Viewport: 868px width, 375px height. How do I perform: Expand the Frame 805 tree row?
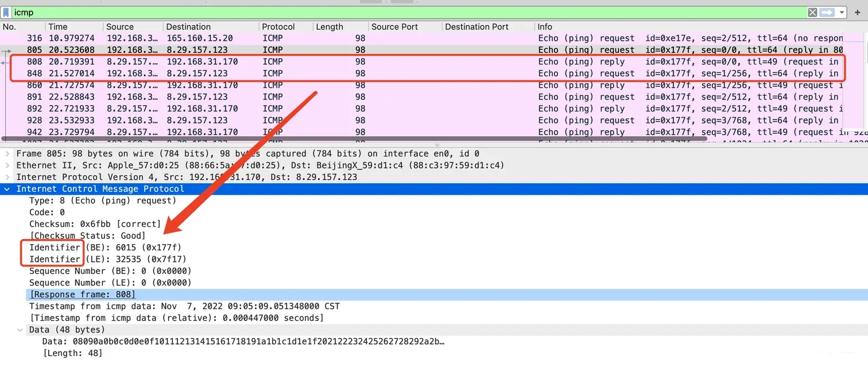point(7,154)
